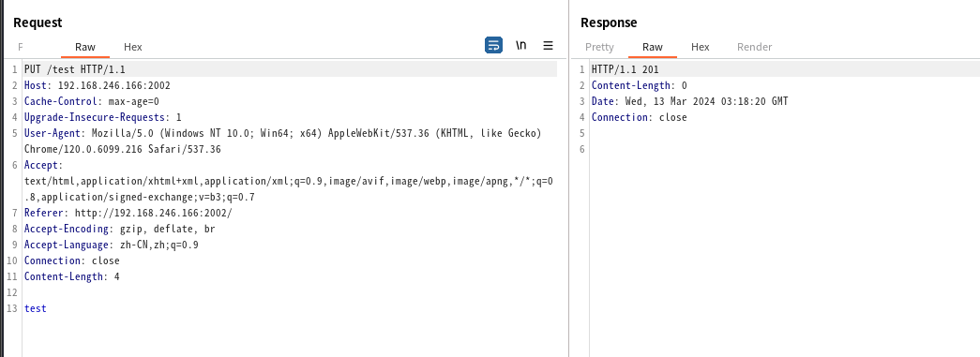Click the Chrome/120.0.6099.216 Safari/537.36 text
The height and width of the screenshot is (357, 980).
(123, 149)
